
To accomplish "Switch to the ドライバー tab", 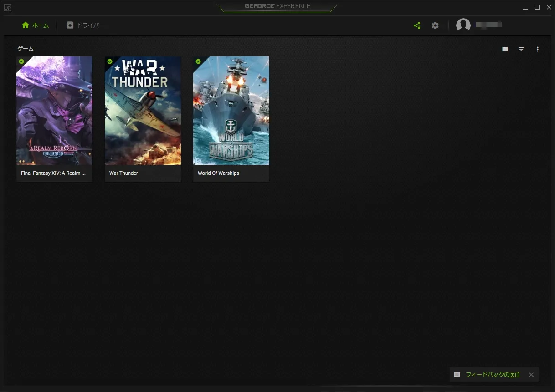I will click(85, 25).
